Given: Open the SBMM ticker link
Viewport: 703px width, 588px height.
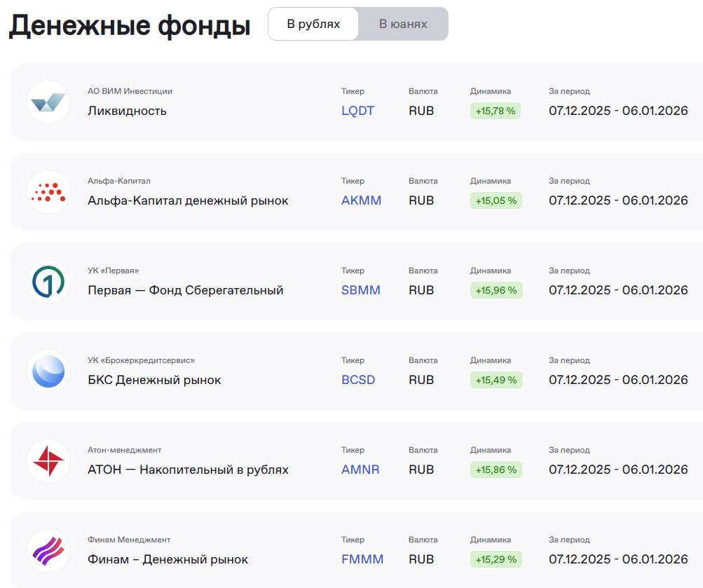Looking at the screenshot, I should (x=361, y=290).
